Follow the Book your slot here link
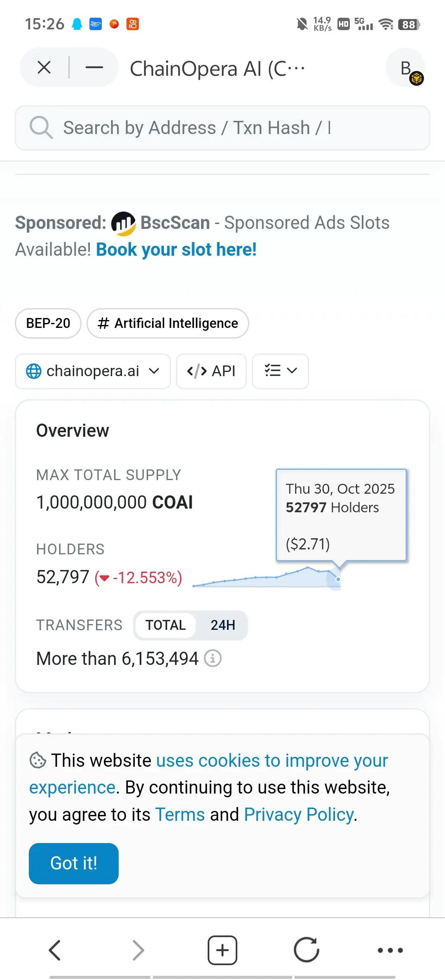The width and height of the screenshot is (445, 980). (176, 250)
